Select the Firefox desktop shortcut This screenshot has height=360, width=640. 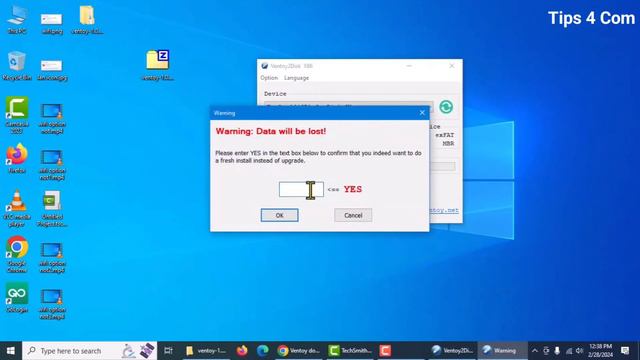click(17, 158)
